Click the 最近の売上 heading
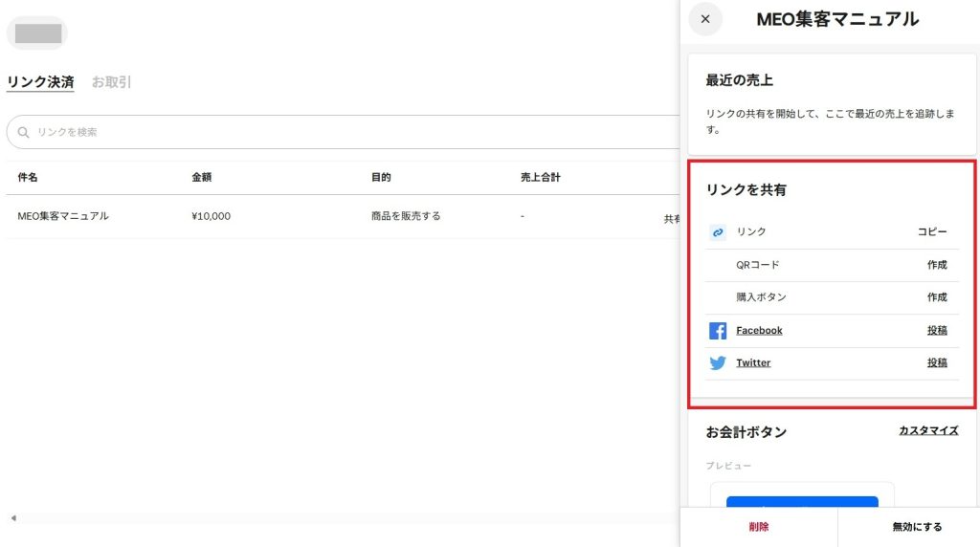 point(740,80)
